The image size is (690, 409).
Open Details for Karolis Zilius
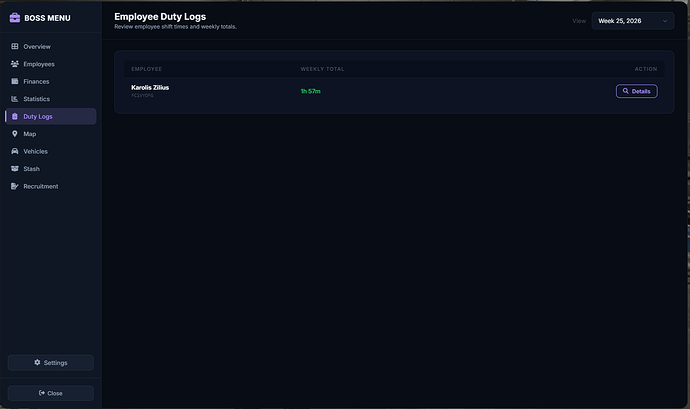(636, 91)
